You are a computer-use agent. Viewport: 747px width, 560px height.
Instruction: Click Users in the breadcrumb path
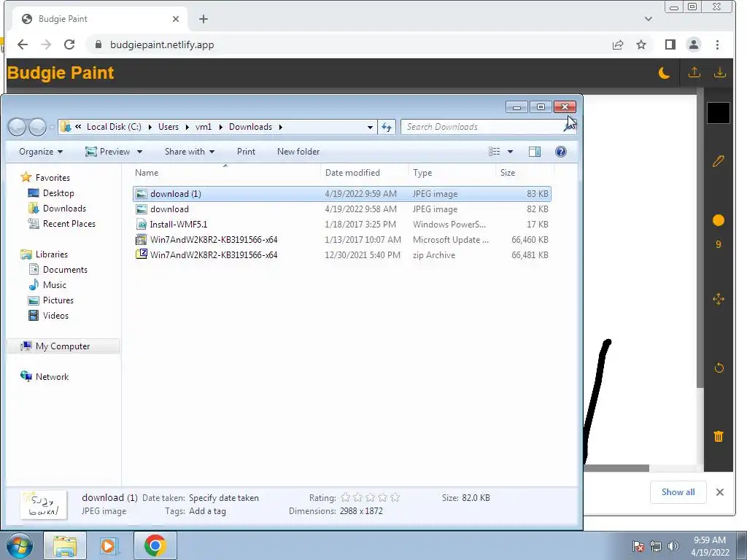pyautogui.click(x=169, y=127)
